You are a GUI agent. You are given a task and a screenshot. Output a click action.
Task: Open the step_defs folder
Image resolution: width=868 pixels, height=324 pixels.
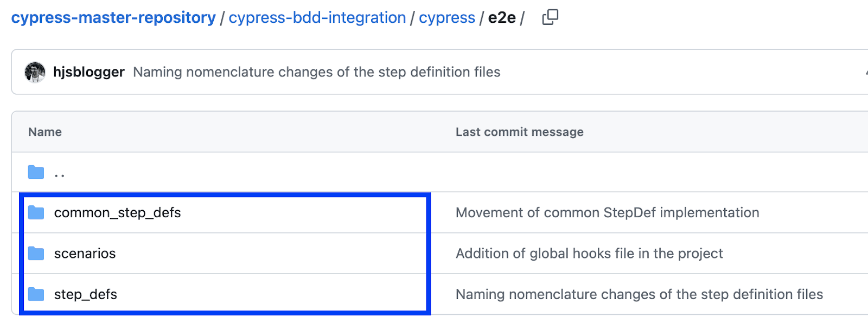(x=85, y=294)
